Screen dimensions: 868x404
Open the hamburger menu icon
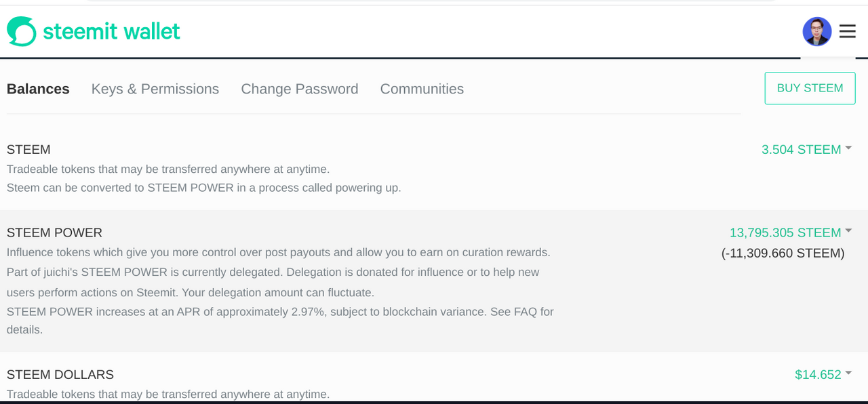pyautogui.click(x=847, y=31)
